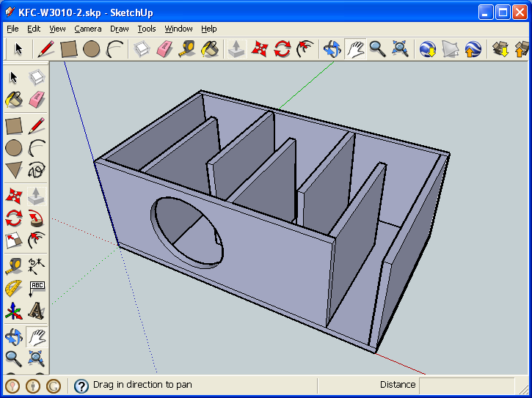Open the Help menu
Viewport: 532px width, 398px height.
(208, 29)
